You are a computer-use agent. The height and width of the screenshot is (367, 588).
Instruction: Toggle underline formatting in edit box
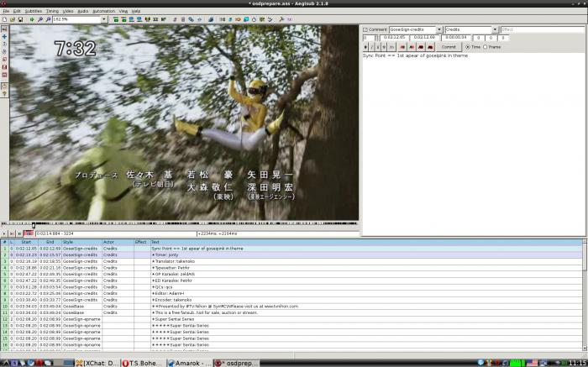pyautogui.click(x=378, y=47)
